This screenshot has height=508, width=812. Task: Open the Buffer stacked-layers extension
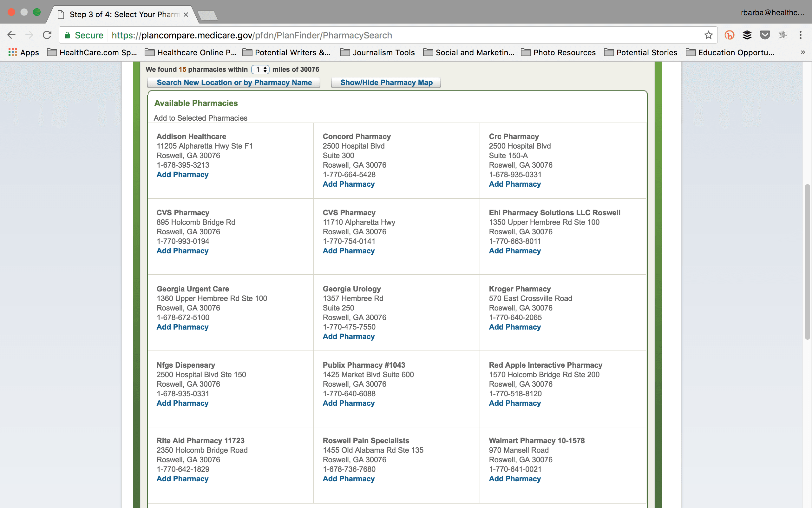coord(747,35)
